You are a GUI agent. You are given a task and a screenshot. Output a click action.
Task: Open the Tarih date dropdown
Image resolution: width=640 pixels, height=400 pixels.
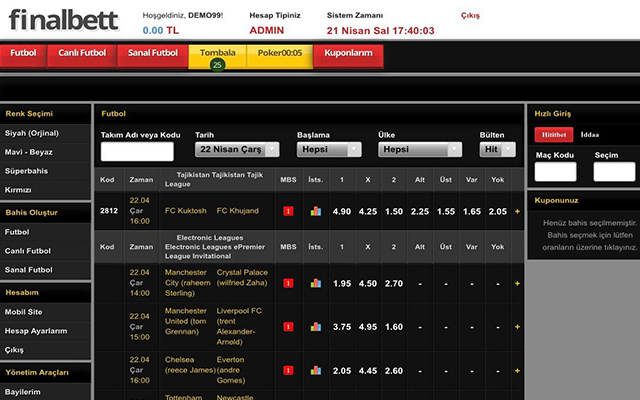point(230,149)
